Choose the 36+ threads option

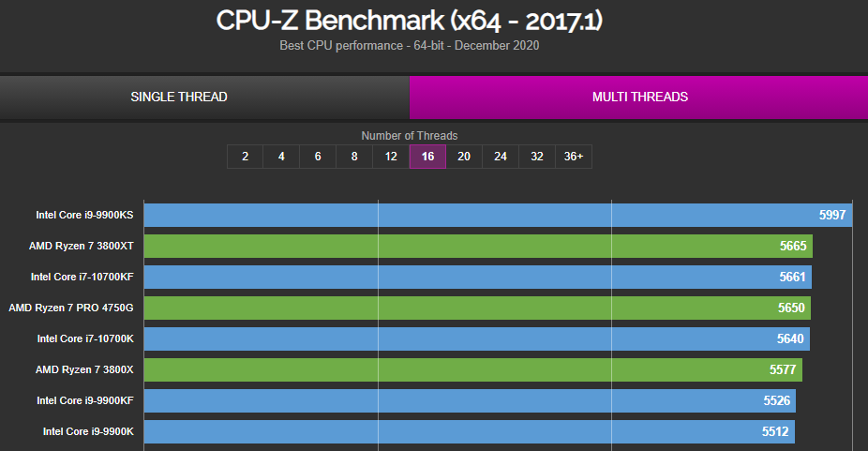(574, 157)
